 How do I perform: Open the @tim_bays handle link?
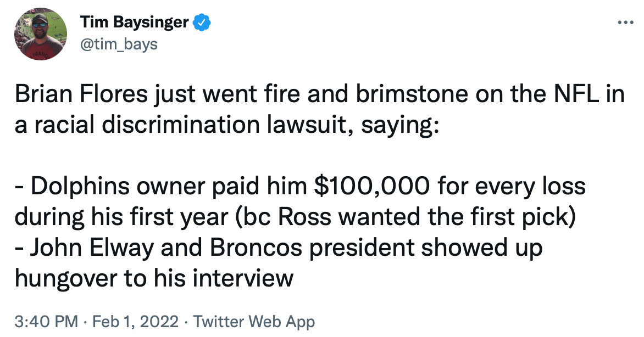(119, 43)
